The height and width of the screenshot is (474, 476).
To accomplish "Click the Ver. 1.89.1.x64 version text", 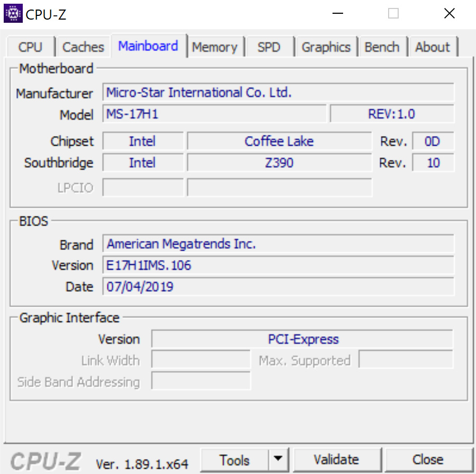I will click(142, 464).
